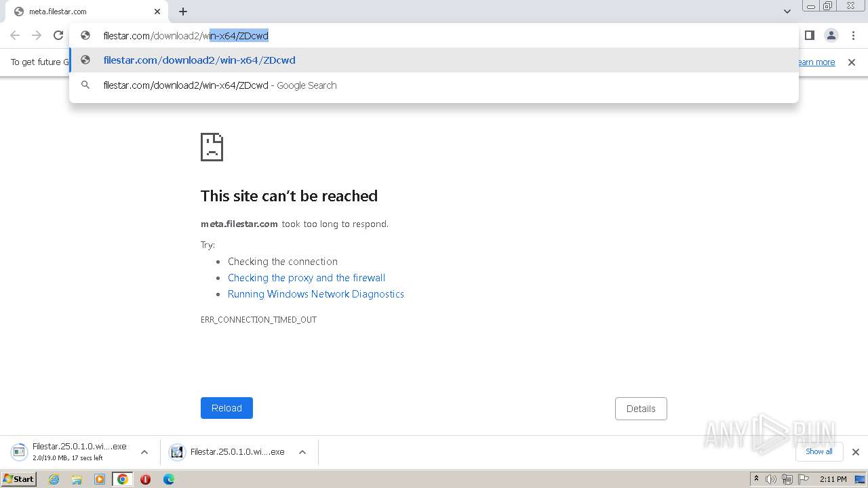Choose the filestar.com/download2/win-x64/ZDcwd URL suggestion
This screenshot has width=868, height=488.
434,60
